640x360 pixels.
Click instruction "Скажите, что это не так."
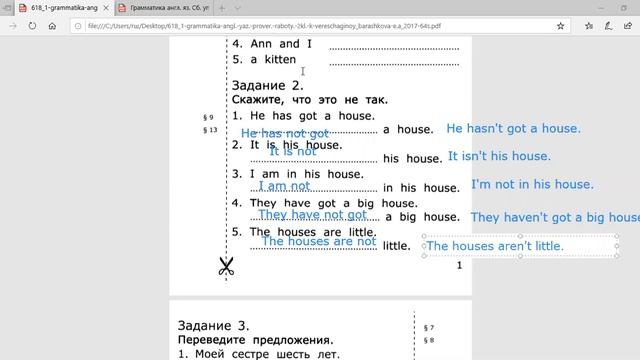pos(310,100)
